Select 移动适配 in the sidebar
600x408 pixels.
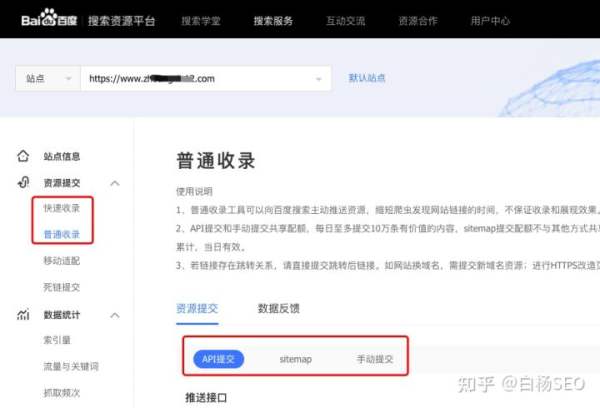click(x=62, y=261)
